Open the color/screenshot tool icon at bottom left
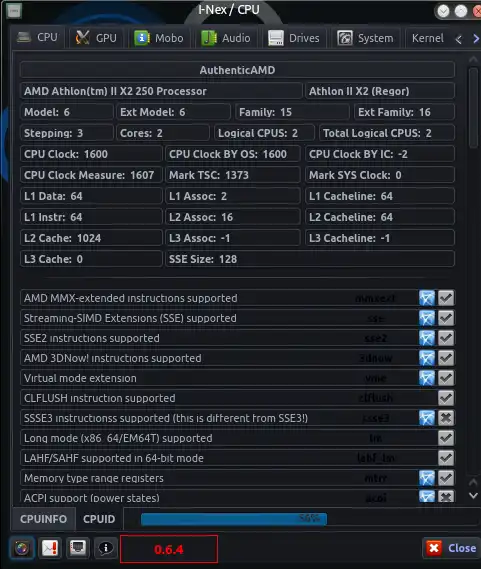This screenshot has height=569, width=481. (x=22, y=548)
